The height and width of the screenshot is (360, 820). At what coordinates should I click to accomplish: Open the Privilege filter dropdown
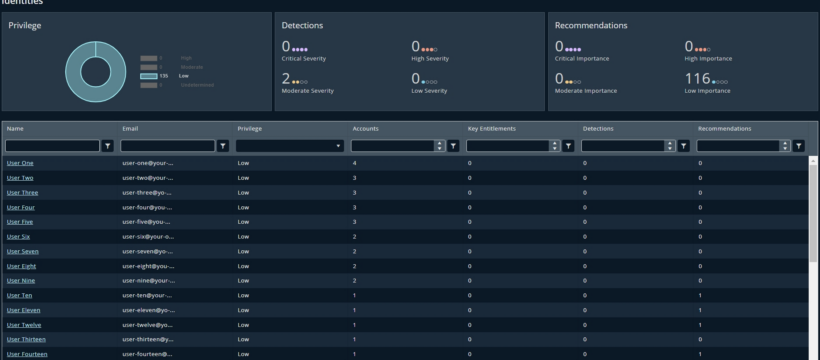(290, 146)
